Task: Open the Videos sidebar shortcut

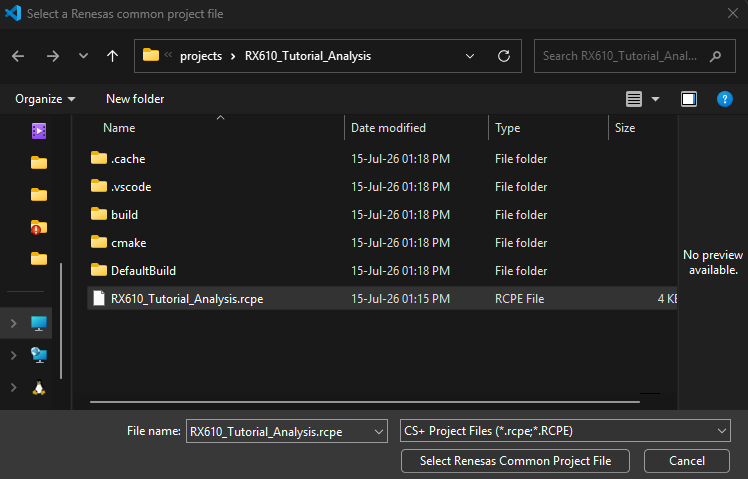Action: [x=39, y=131]
